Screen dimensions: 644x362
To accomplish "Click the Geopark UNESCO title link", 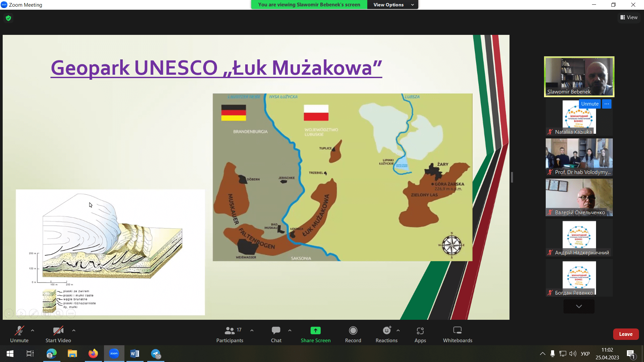I will 216,68.
